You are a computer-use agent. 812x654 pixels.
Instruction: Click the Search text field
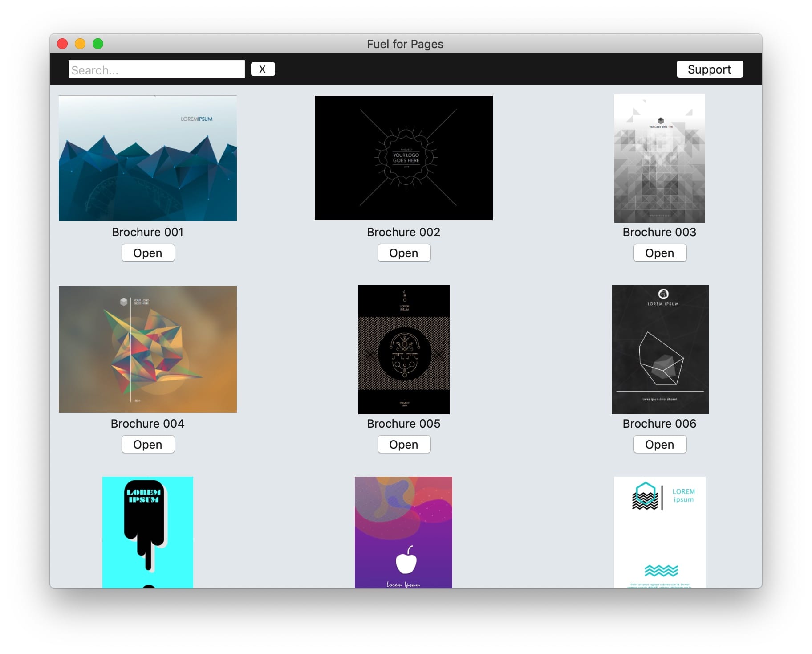(x=156, y=69)
